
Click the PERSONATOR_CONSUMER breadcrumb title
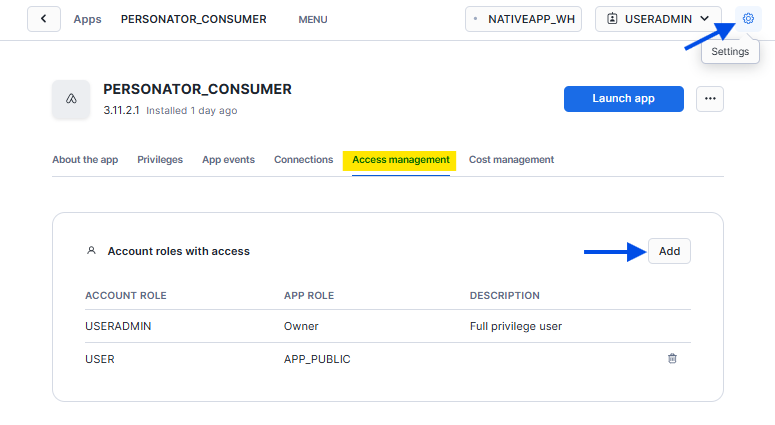click(x=194, y=19)
